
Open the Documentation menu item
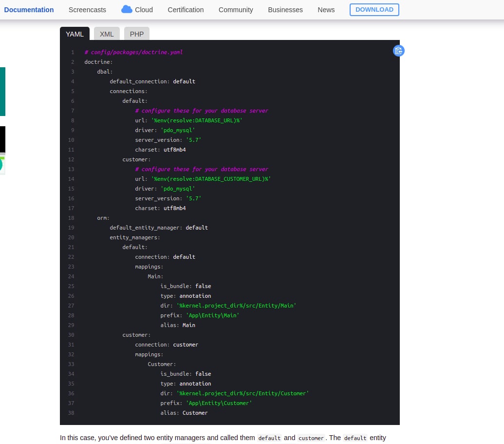point(29,10)
